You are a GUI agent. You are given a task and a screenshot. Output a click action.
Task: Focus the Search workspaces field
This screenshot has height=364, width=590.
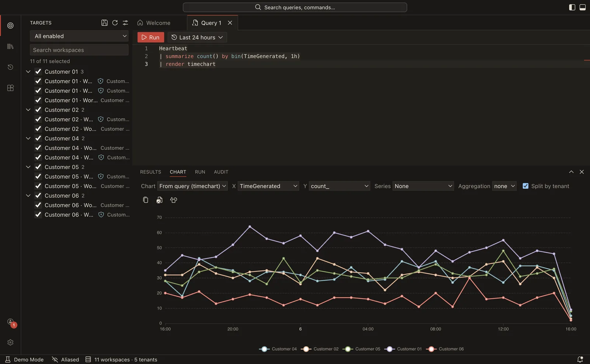click(x=79, y=50)
